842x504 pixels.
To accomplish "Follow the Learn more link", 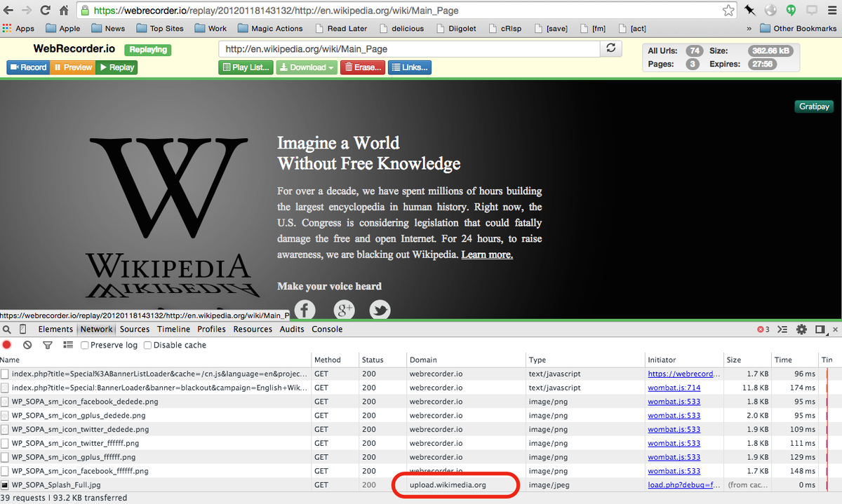I will point(487,254).
